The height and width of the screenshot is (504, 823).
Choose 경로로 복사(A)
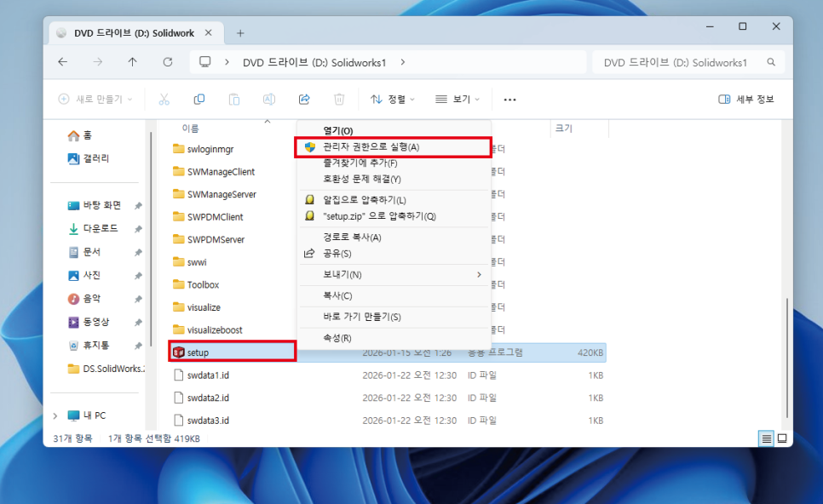coord(394,238)
